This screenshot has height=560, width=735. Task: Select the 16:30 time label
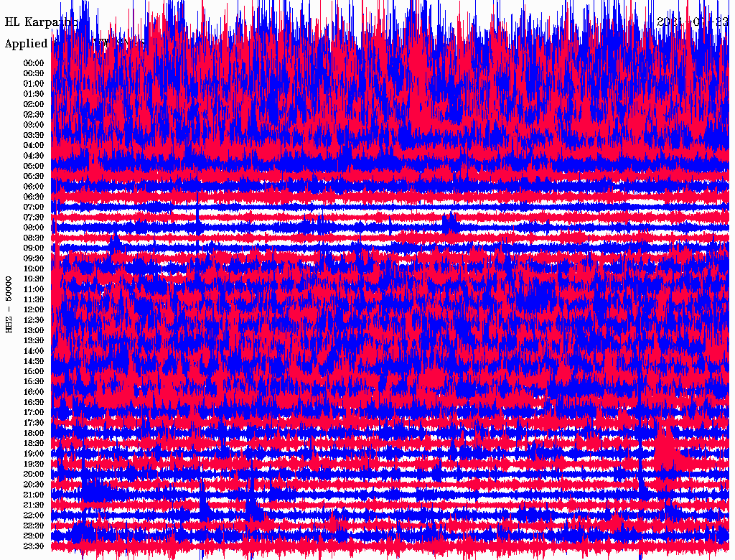click(34, 403)
